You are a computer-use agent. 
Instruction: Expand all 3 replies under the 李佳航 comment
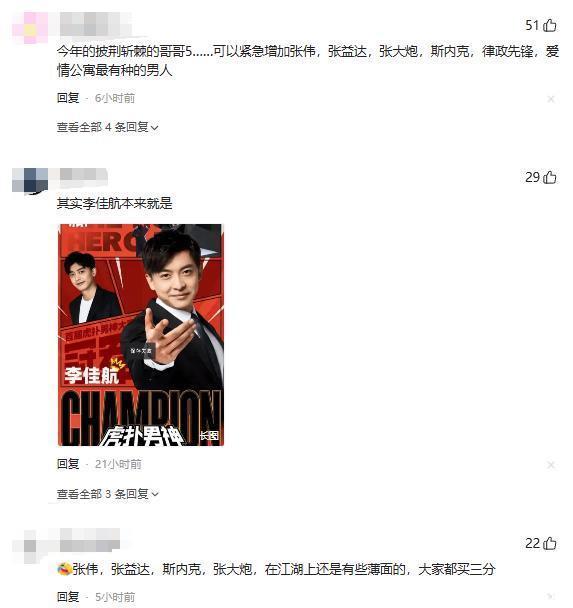[107, 494]
